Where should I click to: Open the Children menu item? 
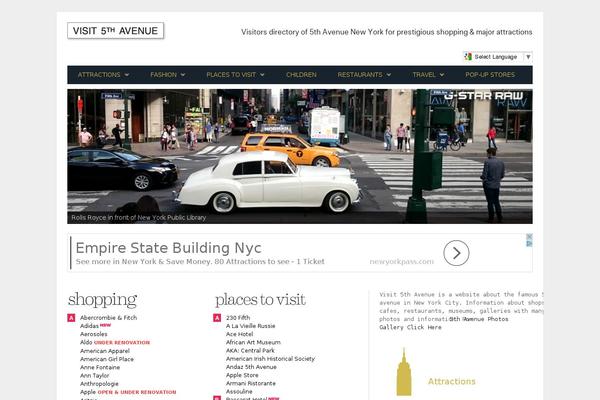click(x=301, y=75)
